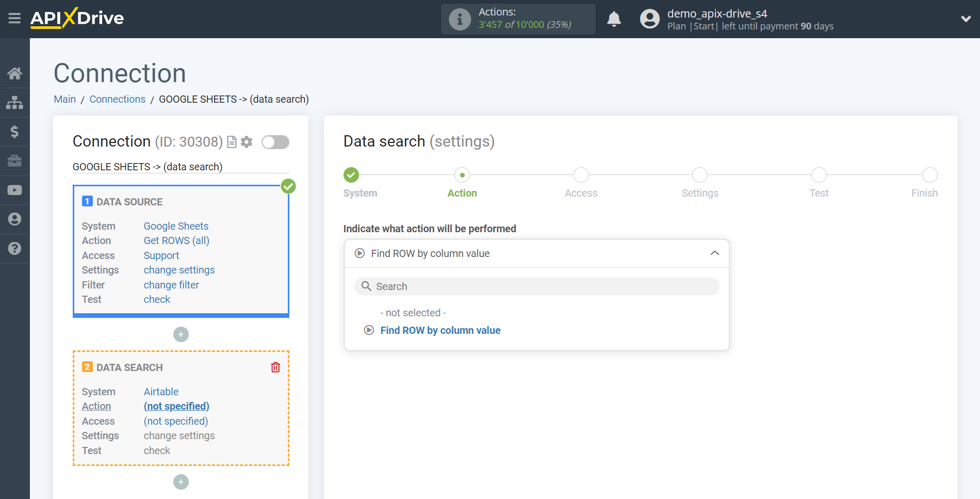Image resolution: width=980 pixels, height=499 pixels.
Task: Expand the account menu chevron
Action: (966, 19)
